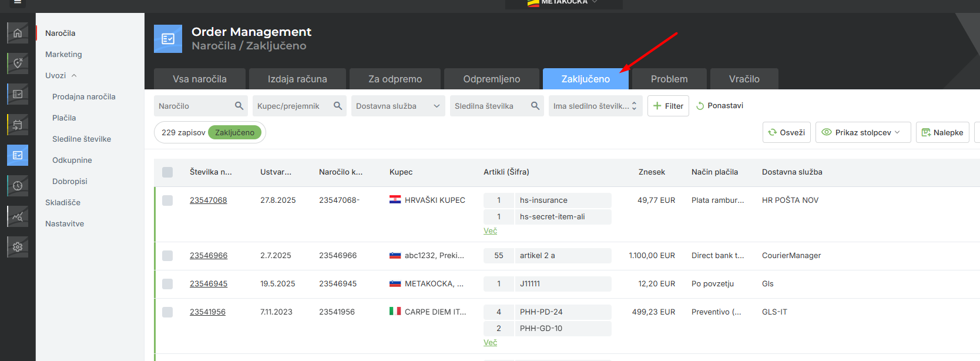Image resolution: width=980 pixels, height=361 pixels.
Task: Switch to the Odpremljeno tab
Action: tap(492, 79)
